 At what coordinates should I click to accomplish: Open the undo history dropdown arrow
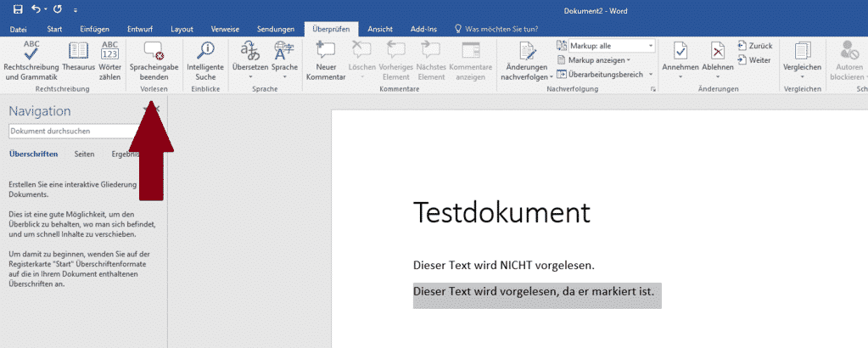(45, 10)
